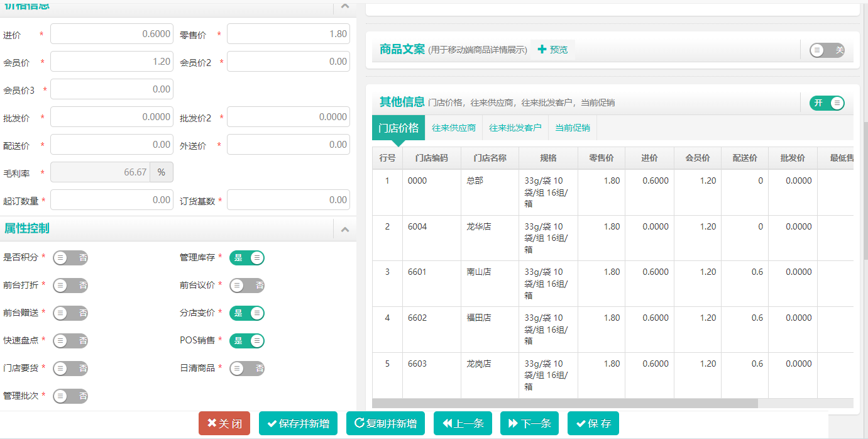
Task: Focus the 配送价 input field
Action: (x=112, y=145)
